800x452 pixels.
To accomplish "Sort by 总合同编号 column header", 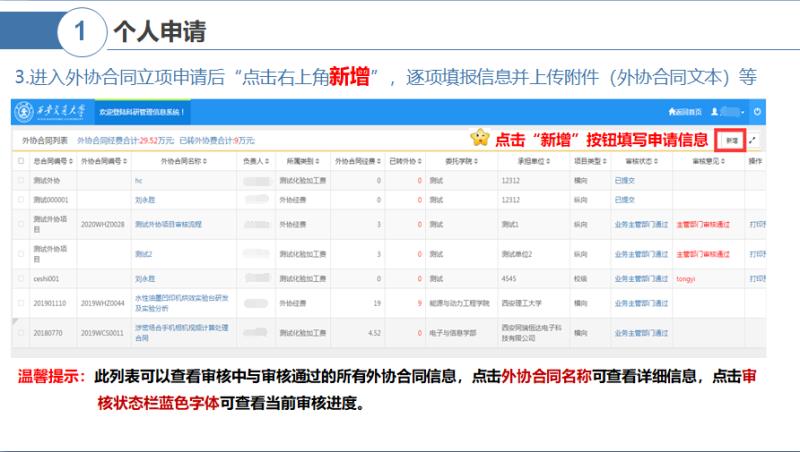I will (x=53, y=161).
